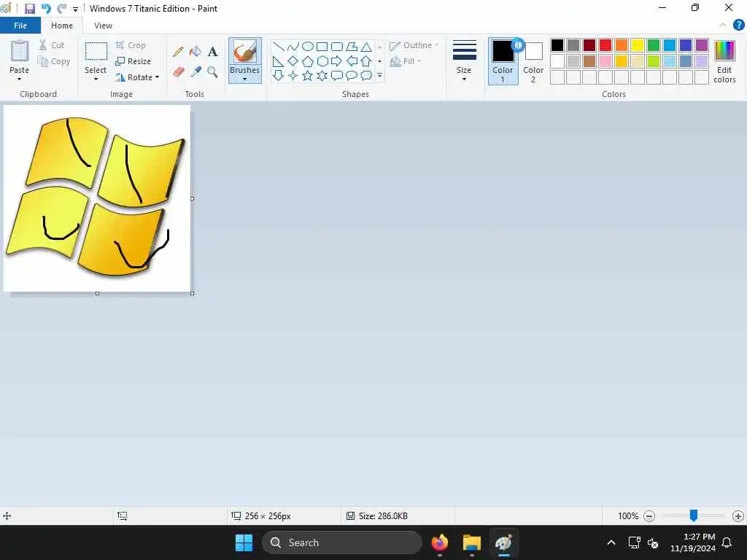This screenshot has height=560, width=747.
Task: Choose the Down arrow shape
Action: tap(279, 76)
